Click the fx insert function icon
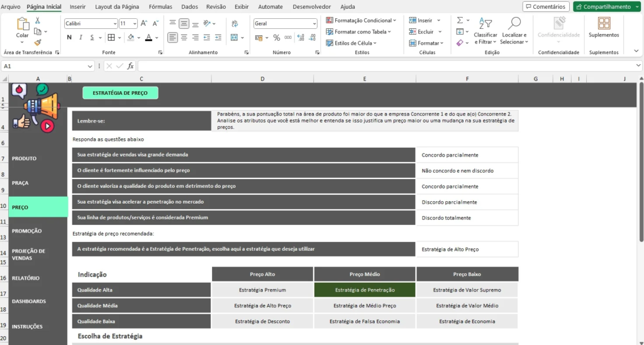644x345 pixels. 130,66
